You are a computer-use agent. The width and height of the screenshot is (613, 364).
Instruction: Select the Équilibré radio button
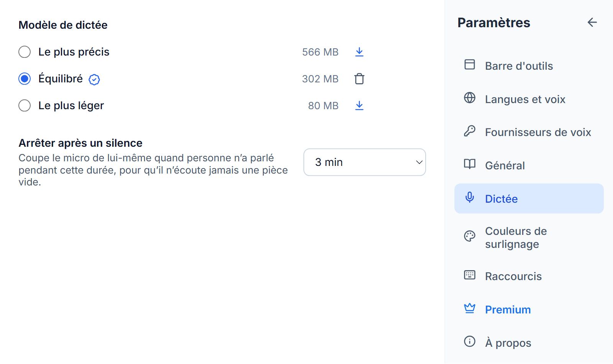pyautogui.click(x=25, y=79)
